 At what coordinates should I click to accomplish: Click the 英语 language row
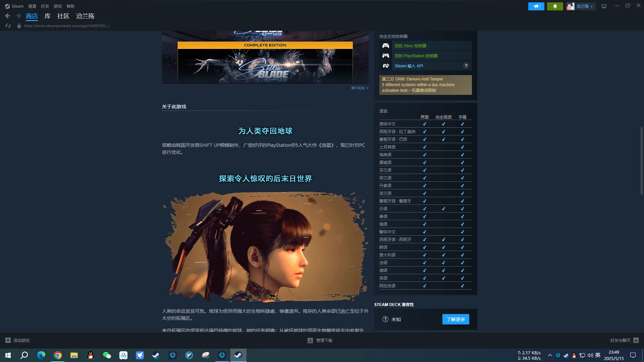pos(425,278)
